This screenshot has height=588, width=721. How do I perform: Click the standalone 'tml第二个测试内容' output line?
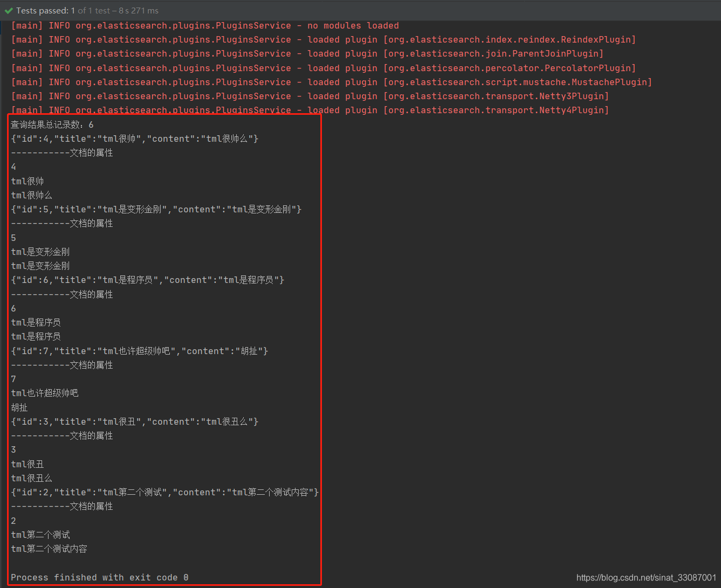(49, 549)
